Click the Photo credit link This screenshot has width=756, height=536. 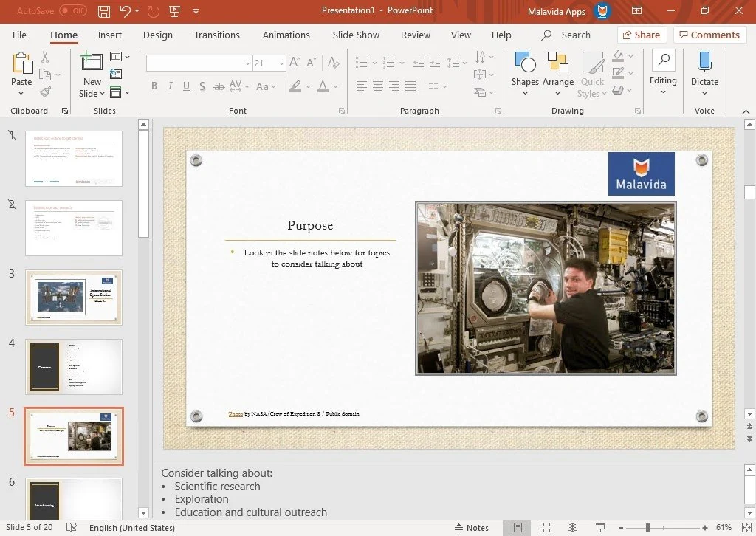click(236, 414)
